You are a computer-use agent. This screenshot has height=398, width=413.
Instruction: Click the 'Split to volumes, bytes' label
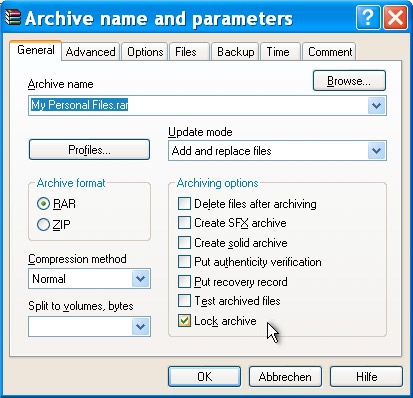81,306
